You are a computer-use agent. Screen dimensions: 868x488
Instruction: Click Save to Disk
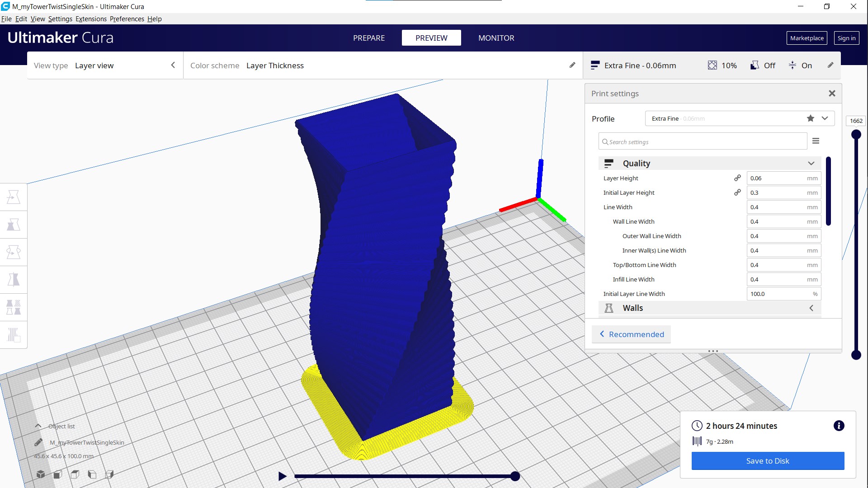768,461
